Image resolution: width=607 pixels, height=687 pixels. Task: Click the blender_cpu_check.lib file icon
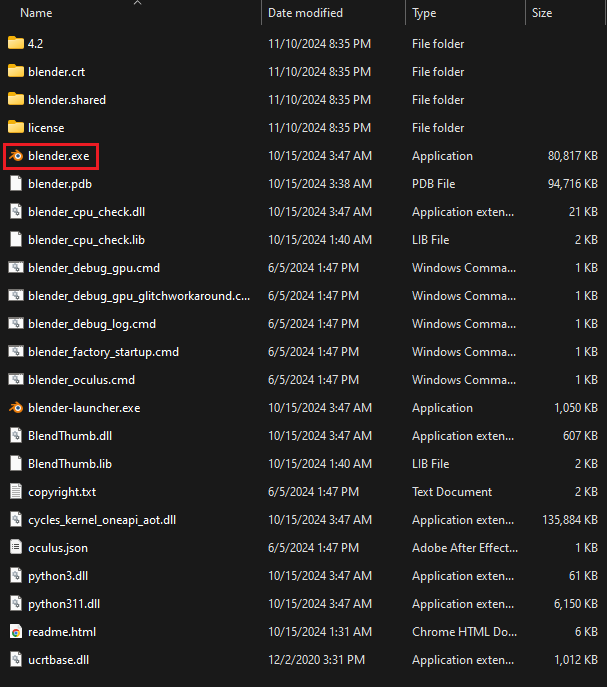coord(16,240)
